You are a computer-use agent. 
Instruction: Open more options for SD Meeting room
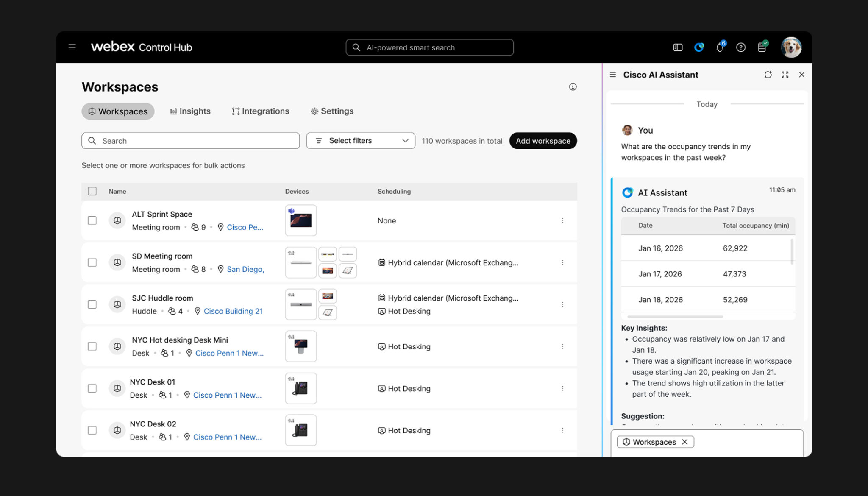coord(562,262)
